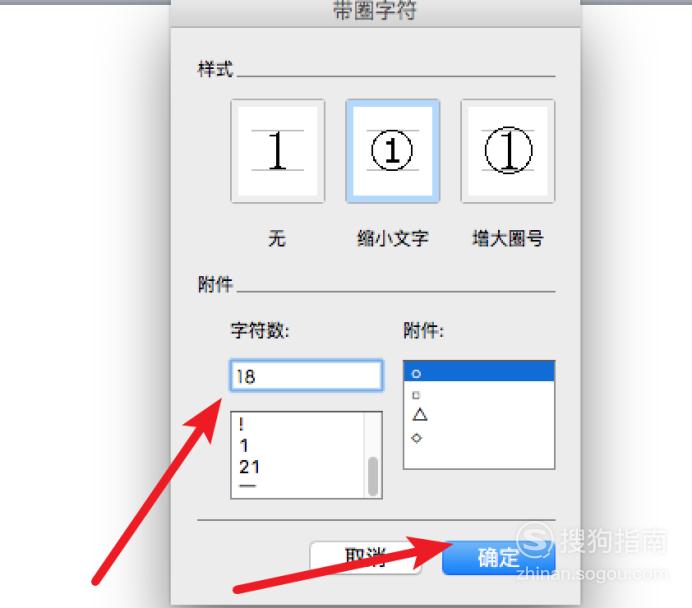
Task: Choose the '1' character in the list
Action: tap(298, 445)
